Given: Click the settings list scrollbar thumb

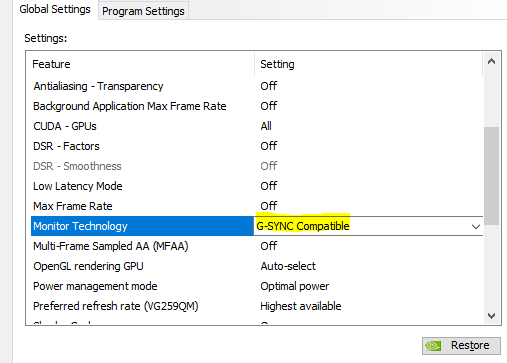Looking at the screenshot, I should pos(491,176).
